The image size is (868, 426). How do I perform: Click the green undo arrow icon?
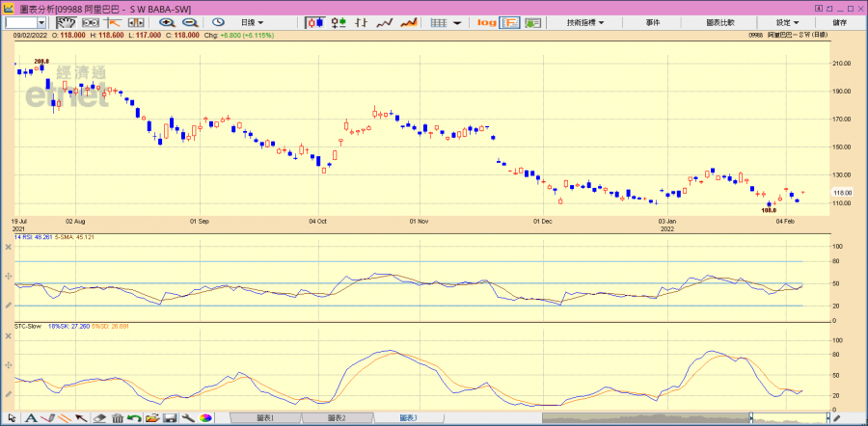pyautogui.click(x=135, y=418)
